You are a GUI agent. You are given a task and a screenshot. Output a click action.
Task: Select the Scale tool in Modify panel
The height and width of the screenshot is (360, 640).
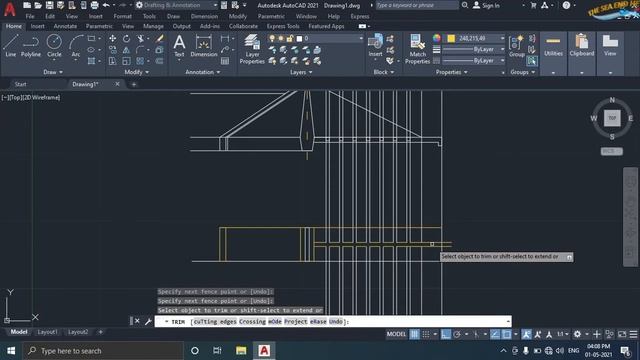click(127, 61)
